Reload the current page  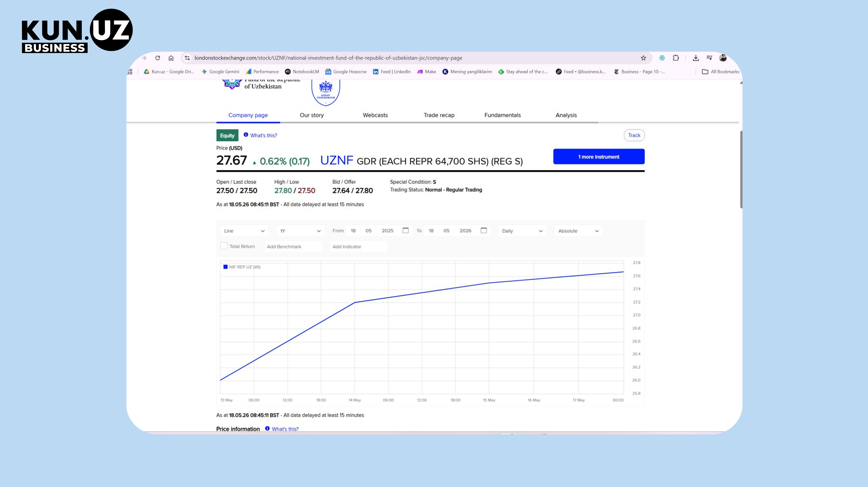click(157, 58)
